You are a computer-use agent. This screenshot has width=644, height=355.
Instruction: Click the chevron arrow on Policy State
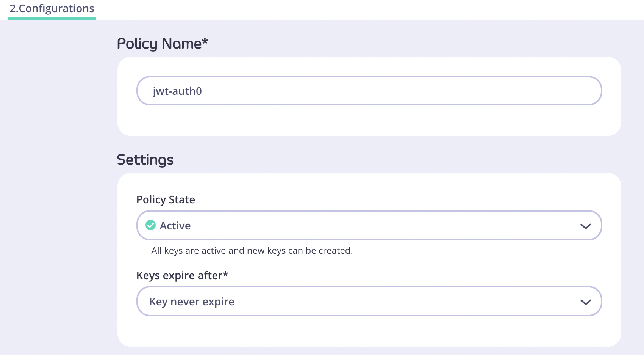586,226
